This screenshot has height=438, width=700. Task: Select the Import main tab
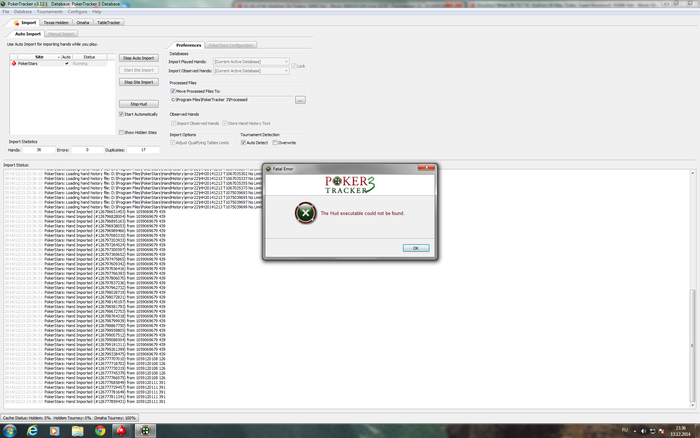[x=25, y=22]
